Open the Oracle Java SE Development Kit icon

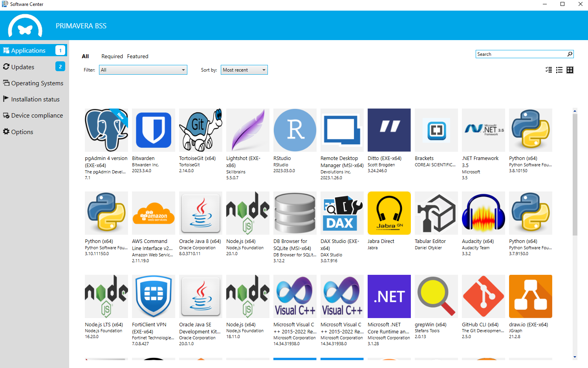201,296
